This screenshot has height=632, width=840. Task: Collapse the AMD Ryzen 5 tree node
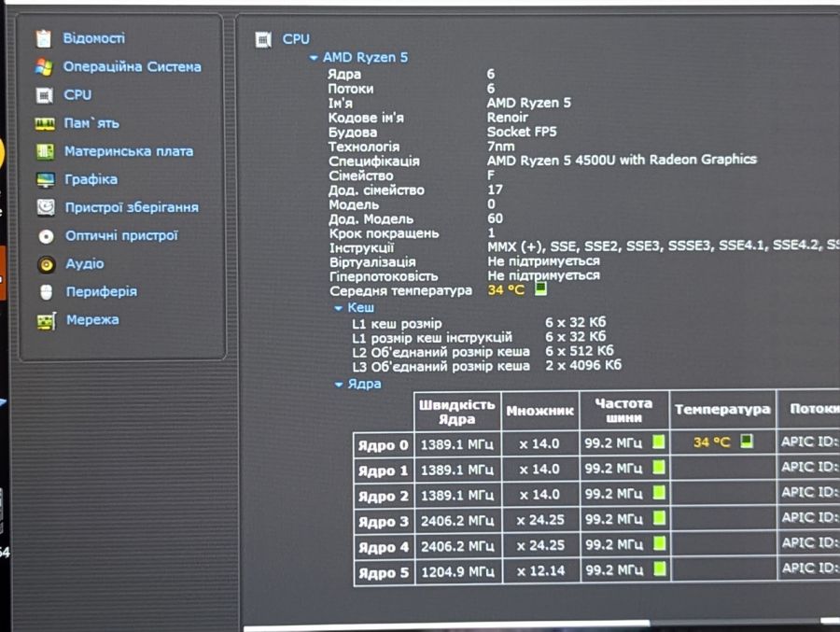(314, 58)
